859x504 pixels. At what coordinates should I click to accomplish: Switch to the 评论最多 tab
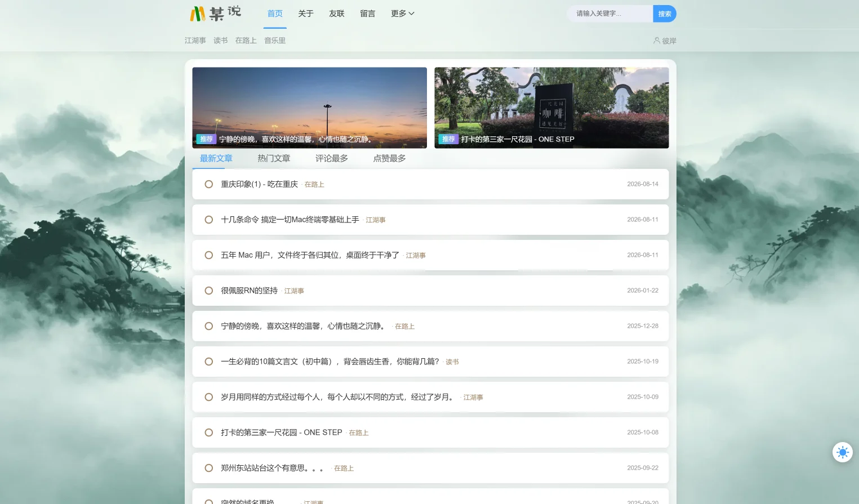332,159
